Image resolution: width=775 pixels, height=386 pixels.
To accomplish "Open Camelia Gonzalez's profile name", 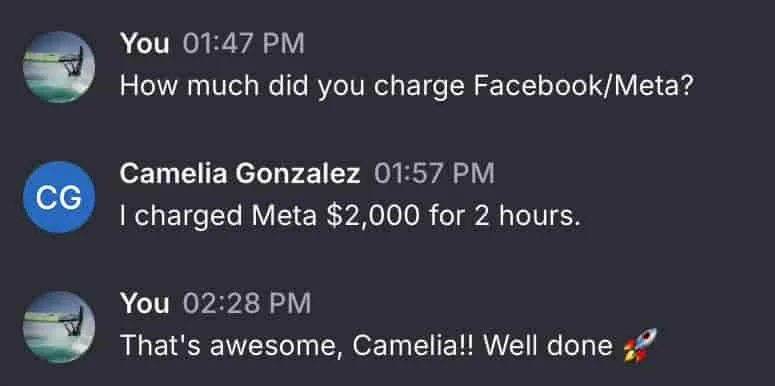I will point(240,173).
